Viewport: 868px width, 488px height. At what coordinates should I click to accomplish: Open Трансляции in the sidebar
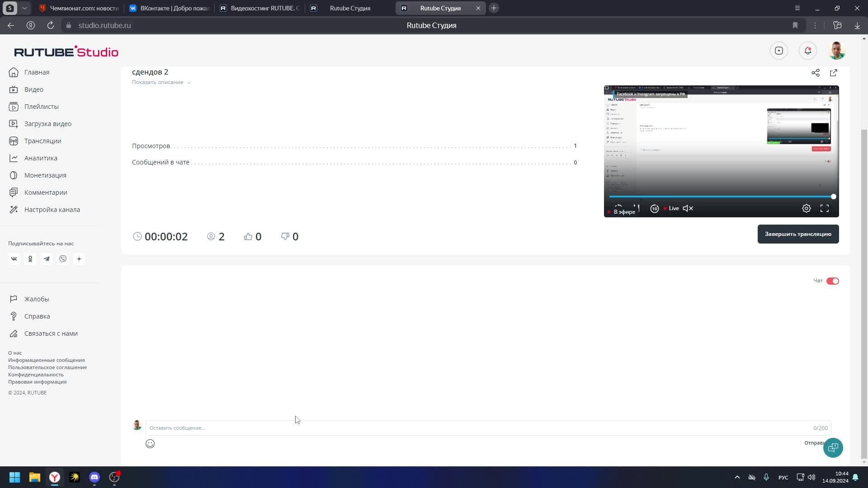pyautogui.click(x=42, y=141)
